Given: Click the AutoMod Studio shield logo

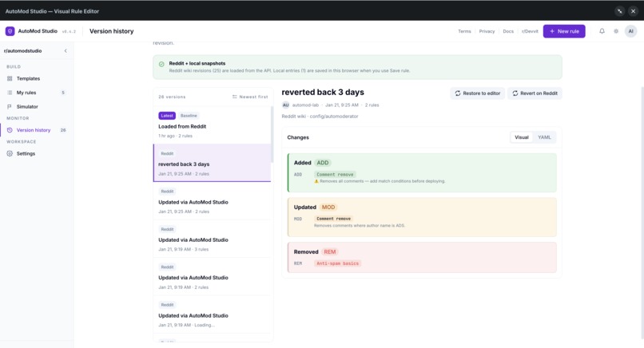Looking at the screenshot, I should [x=10, y=31].
